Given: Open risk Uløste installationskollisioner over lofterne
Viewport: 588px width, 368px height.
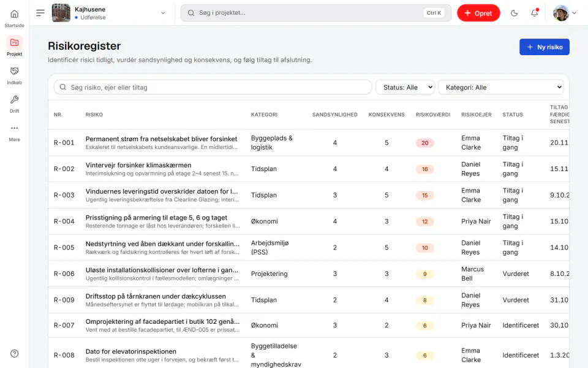Looking at the screenshot, I should coord(162,270).
